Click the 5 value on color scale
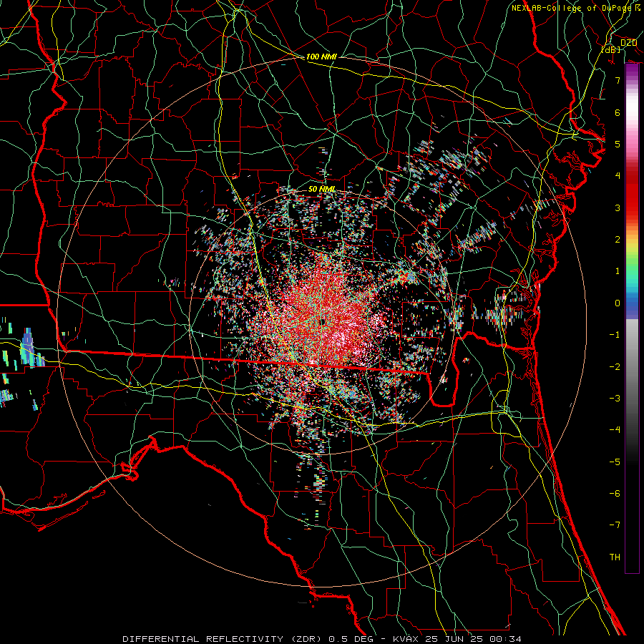Screen dimensions: 644x644 (x=618, y=144)
